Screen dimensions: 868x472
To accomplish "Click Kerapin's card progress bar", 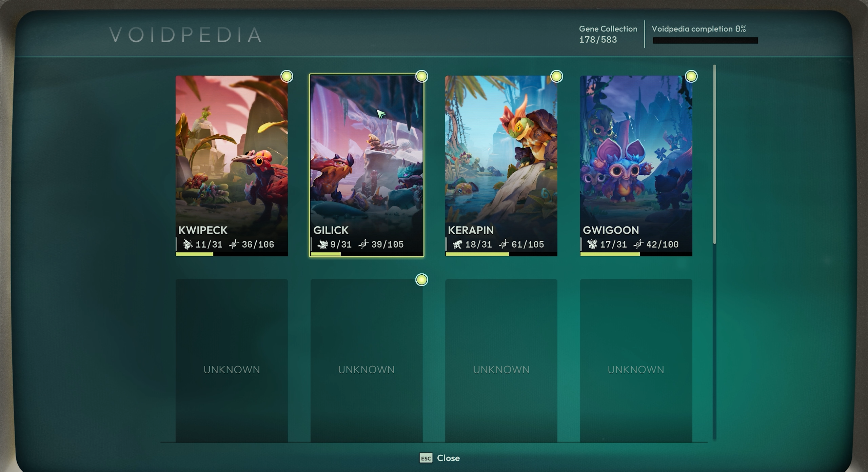I will click(x=501, y=254).
